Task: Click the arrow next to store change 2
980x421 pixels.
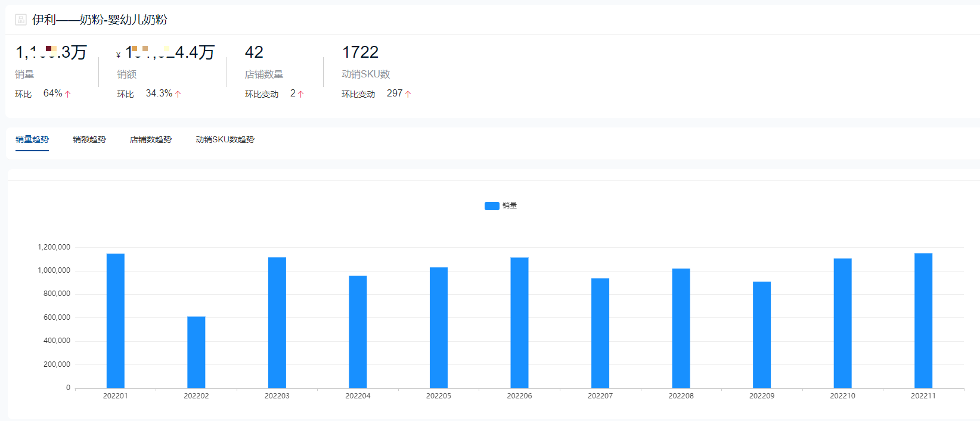Action: pos(301,94)
